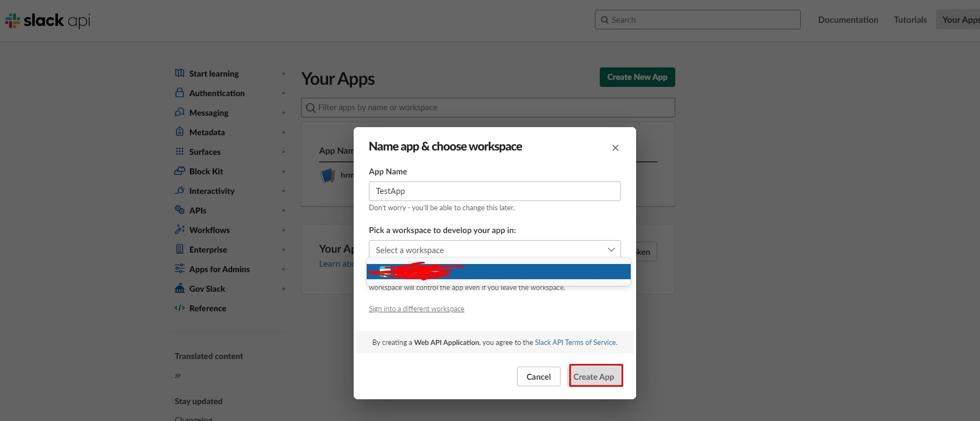Viewport: 980px width, 421px height.
Task: Open the Gov Slack menu item
Action: coord(207,289)
